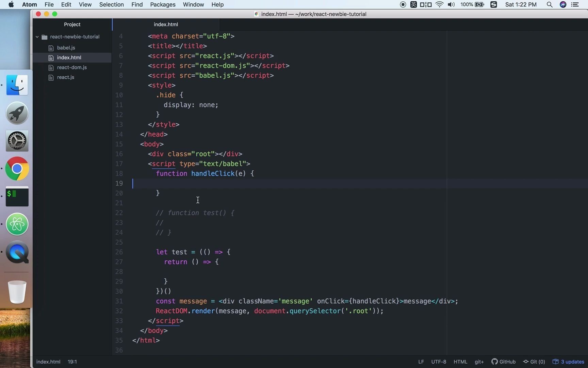Open Finder from the Dock
Screen dimensions: 588x368
(17, 85)
